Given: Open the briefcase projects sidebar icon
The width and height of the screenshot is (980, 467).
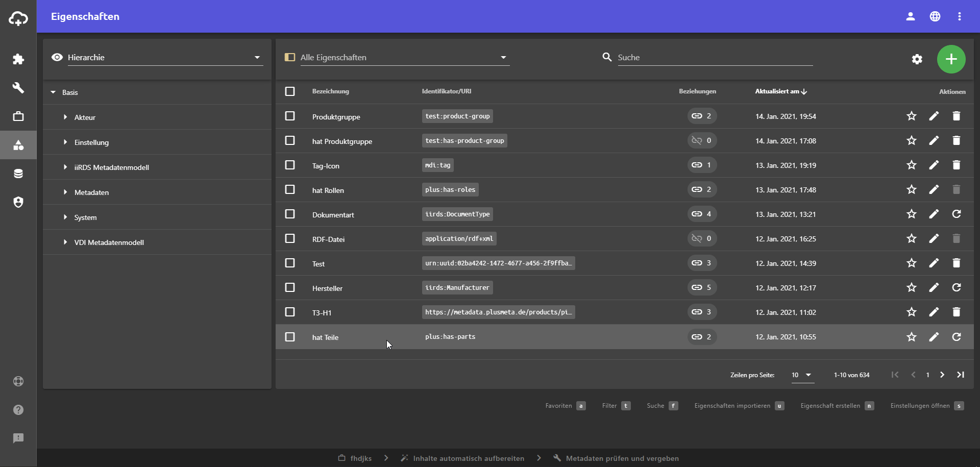Looking at the screenshot, I should tap(18, 116).
